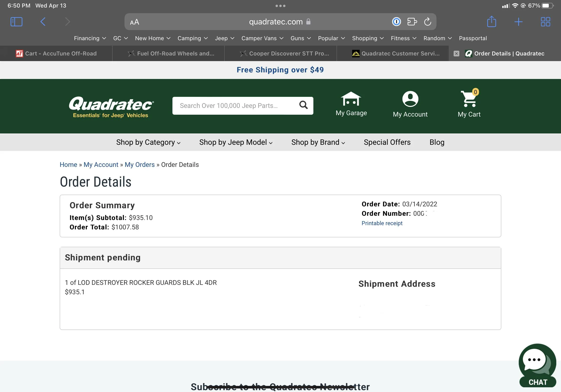
Task: Open the Safari sidebar panel
Action: click(x=16, y=22)
